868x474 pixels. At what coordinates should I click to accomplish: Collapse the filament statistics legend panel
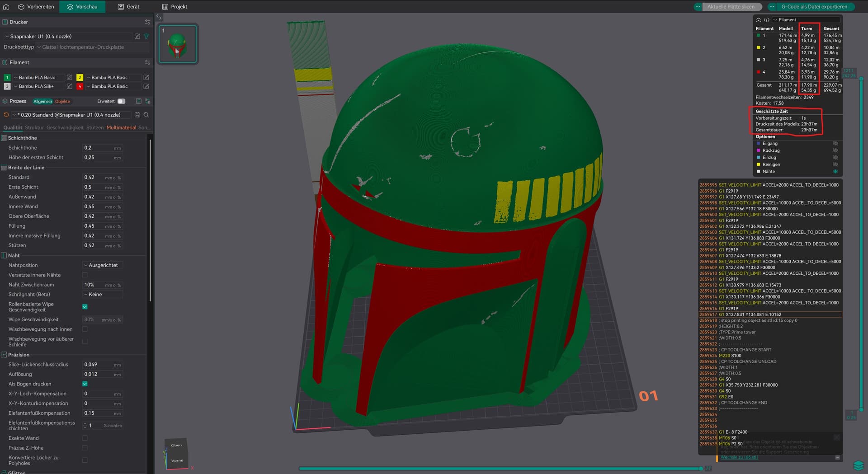click(x=758, y=20)
